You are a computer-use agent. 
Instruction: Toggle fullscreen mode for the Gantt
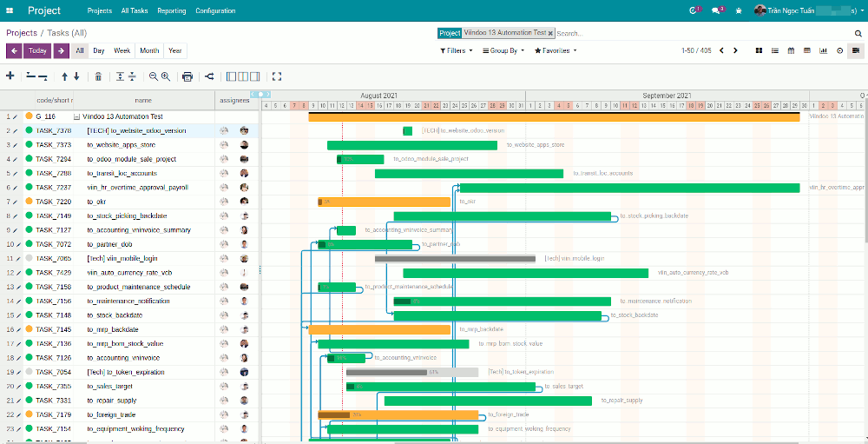point(277,76)
